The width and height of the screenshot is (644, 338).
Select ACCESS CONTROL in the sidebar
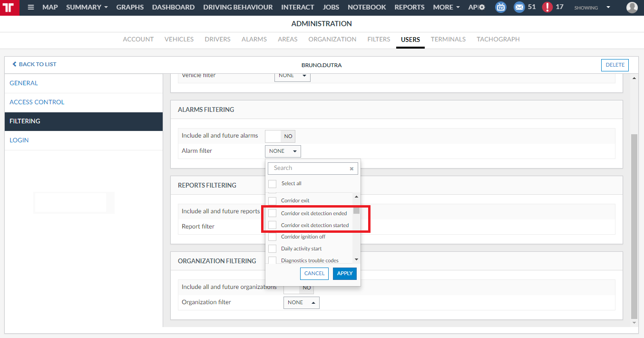click(37, 102)
